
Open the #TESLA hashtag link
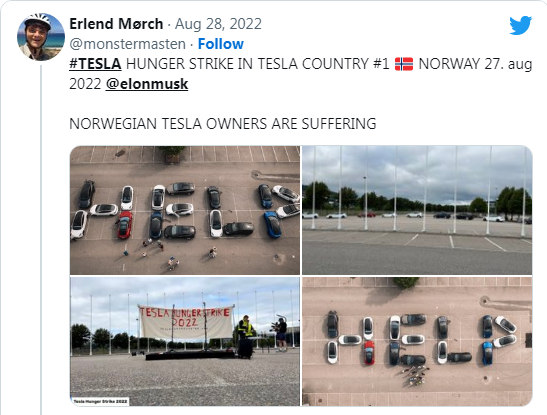coord(95,64)
